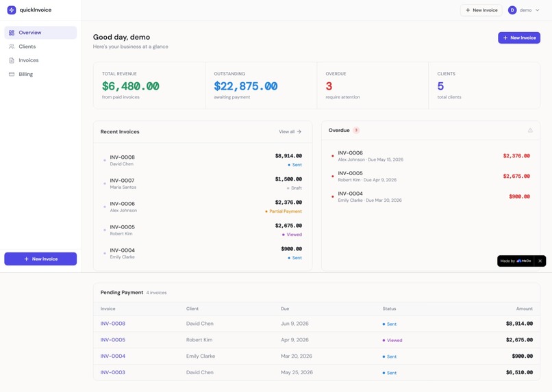Click May 25, 2026 due date cell
552x392 pixels.
[x=297, y=372]
